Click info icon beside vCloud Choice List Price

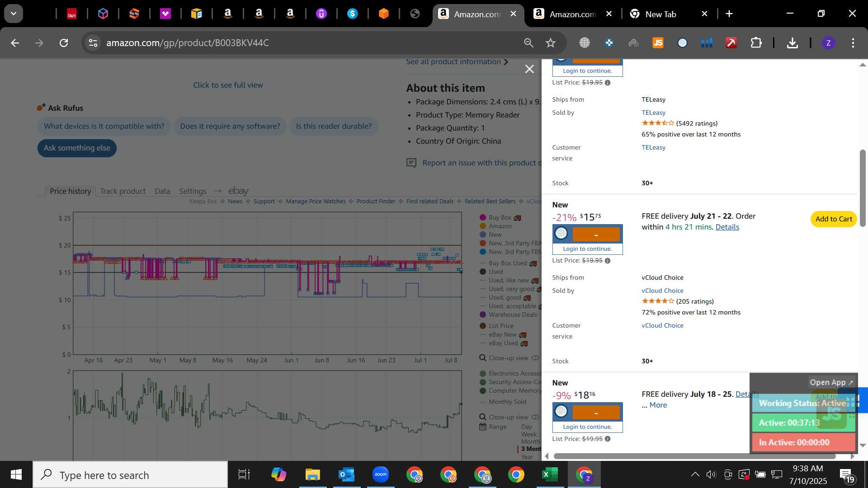point(608,261)
